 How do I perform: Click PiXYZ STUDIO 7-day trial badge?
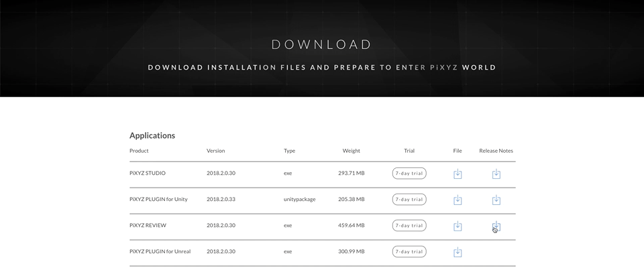[409, 174]
